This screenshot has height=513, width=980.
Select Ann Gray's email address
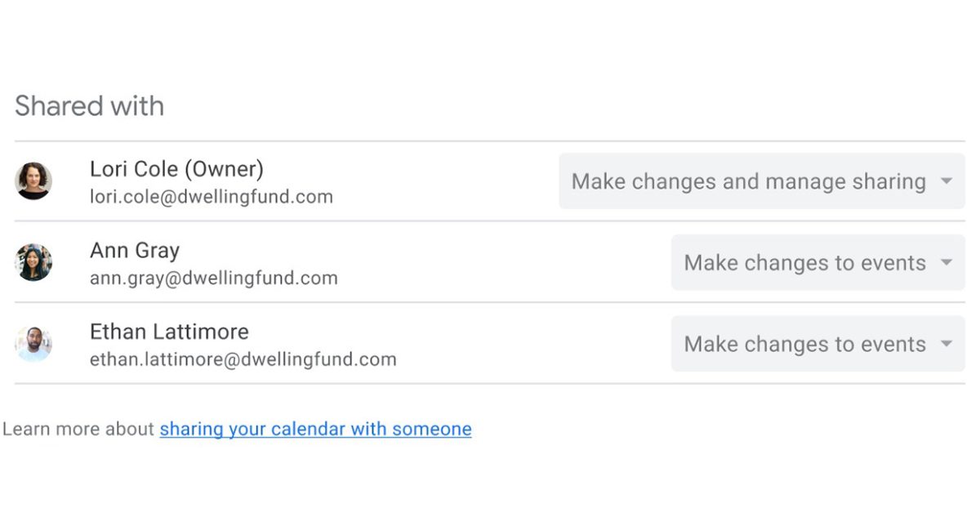click(213, 278)
